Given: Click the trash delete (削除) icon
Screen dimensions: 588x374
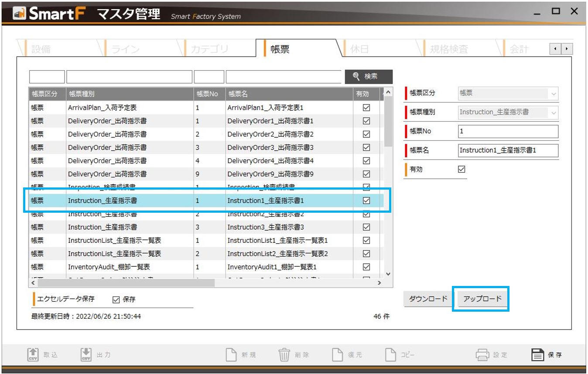Looking at the screenshot, I should click(284, 354).
